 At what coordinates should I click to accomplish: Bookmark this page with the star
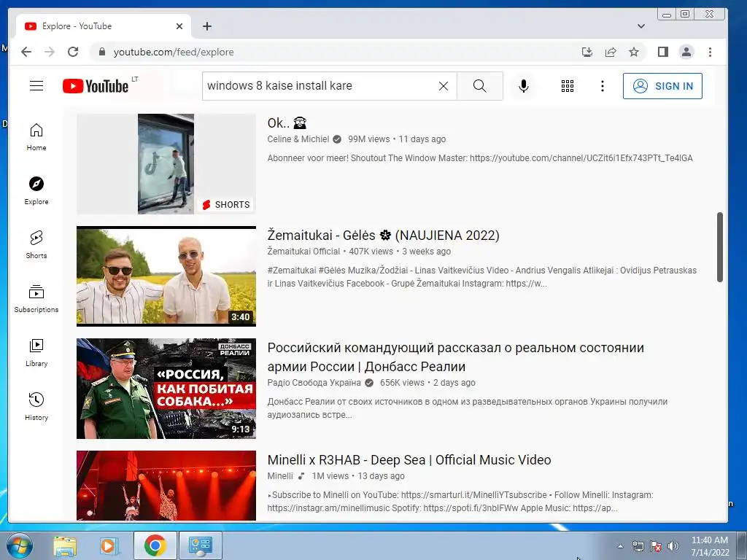pos(634,52)
